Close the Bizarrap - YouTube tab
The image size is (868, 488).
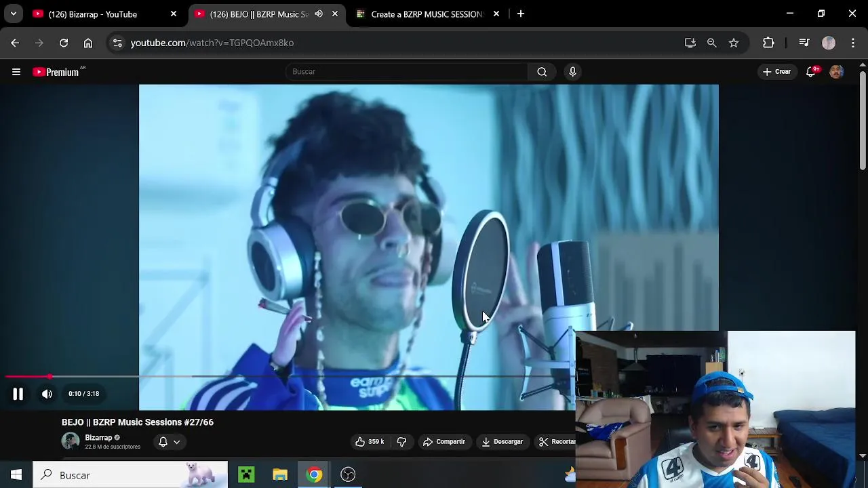click(174, 14)
